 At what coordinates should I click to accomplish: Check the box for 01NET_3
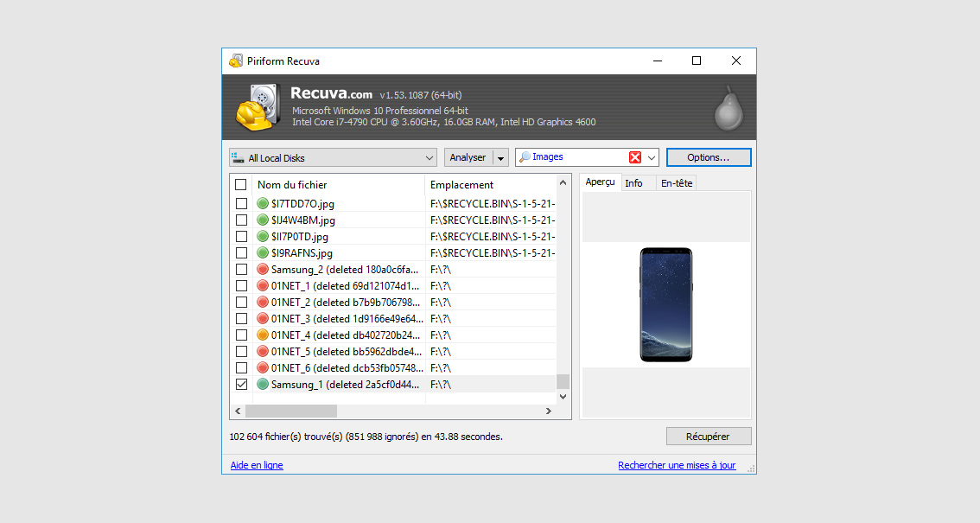pyautogui.click(x=241, y=319)
